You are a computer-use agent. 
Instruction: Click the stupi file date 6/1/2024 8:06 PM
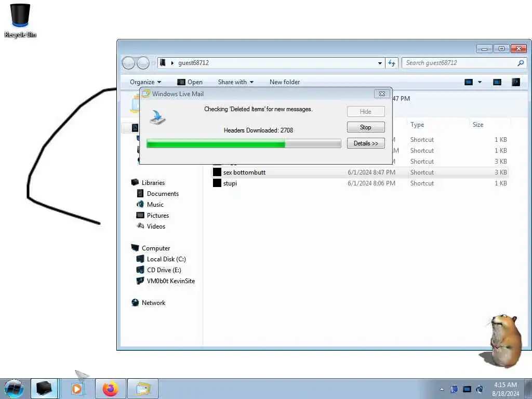371,183
